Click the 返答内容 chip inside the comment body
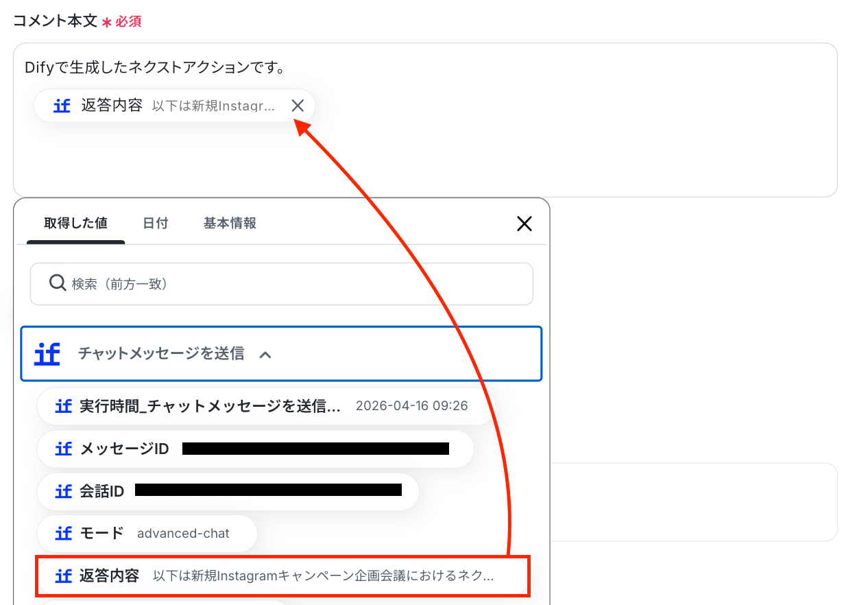Image resolution: width=868 pixels, height=605 pixels. click(x=174, y=106)
